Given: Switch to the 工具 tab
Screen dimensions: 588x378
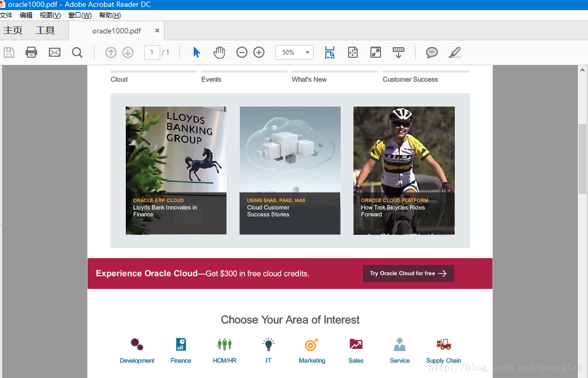Looking at the screenshot, I should (46, 30).
